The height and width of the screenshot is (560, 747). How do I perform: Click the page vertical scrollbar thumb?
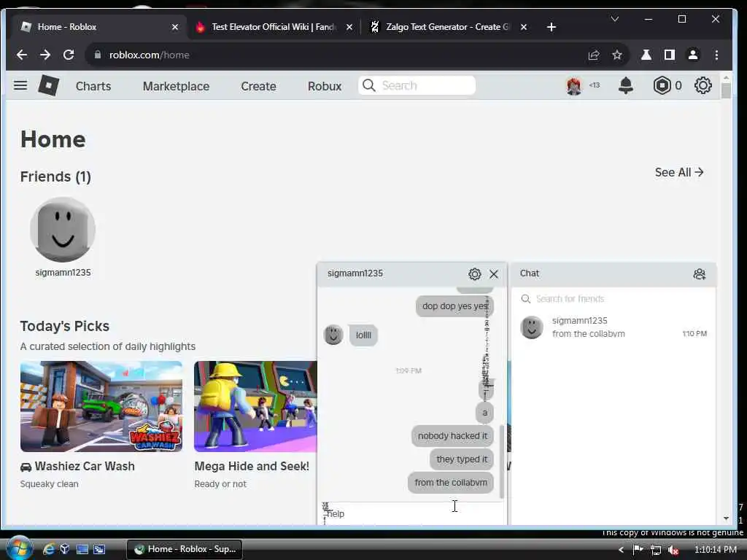tap(726, 90)
